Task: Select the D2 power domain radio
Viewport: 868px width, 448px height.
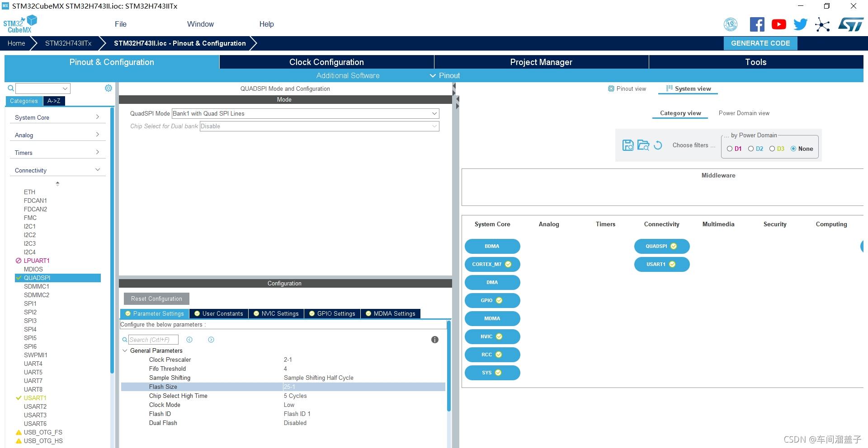Action: click(x=751, y=149)
